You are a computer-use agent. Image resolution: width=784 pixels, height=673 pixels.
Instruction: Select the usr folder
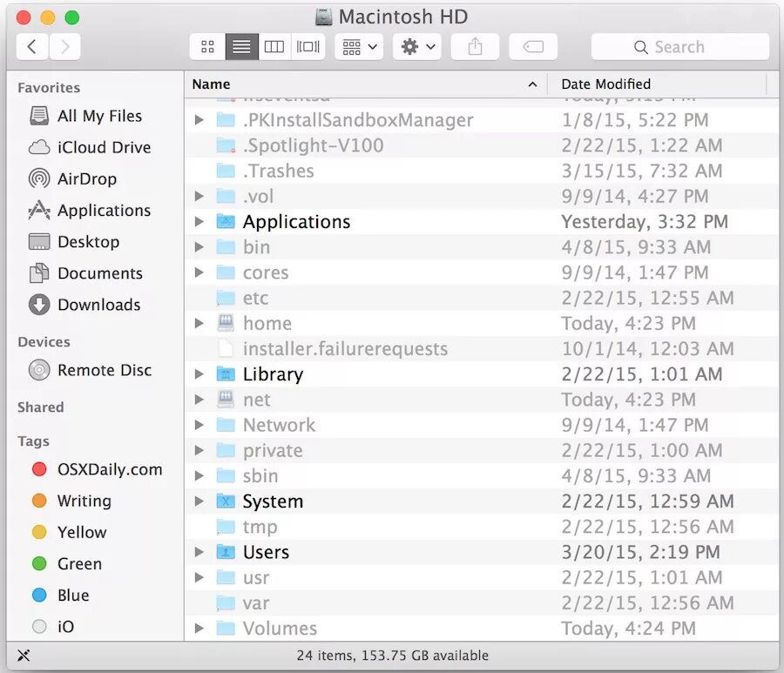(x=481, y=577)
